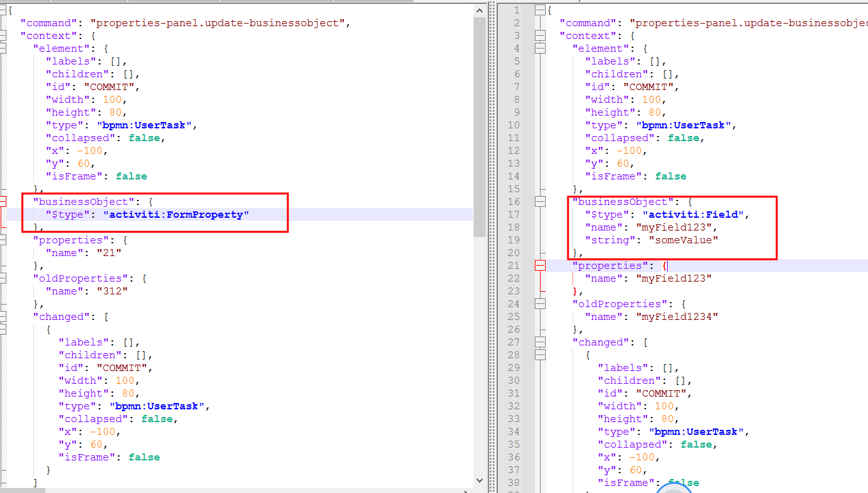Click "bpmn:UserTask" on right pane line 34
Viewport: 868px width, 493px height.
[696, 432]
